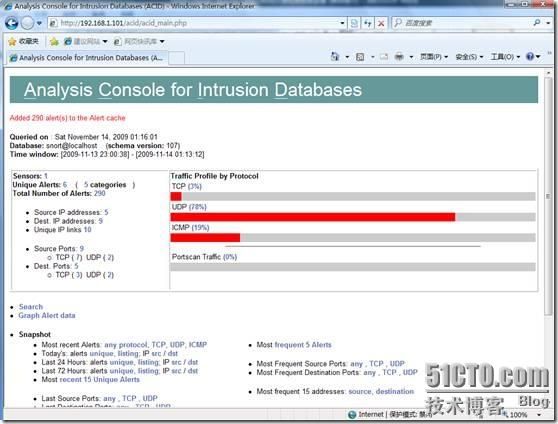The height and width of the screenshot is (424, 558).
Task: Open the UDP (78%) traffic link
Action: click(198, 207)
